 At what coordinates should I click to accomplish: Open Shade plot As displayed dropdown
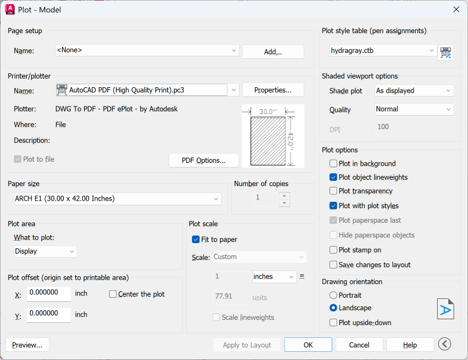tap(414, 91)
